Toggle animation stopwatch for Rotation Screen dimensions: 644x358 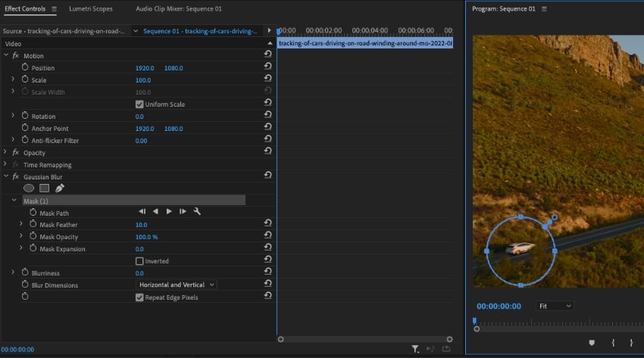click(x=25, y=115)
